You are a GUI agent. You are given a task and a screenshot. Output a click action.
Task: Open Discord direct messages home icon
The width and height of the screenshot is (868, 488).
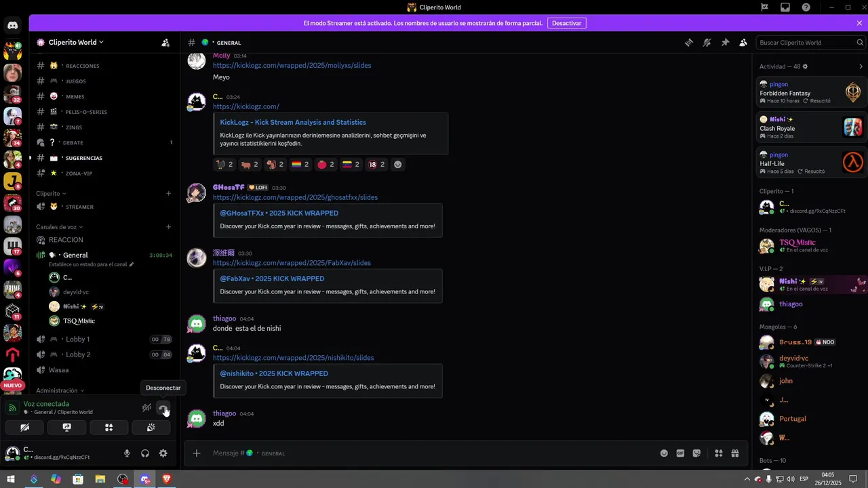12,26
